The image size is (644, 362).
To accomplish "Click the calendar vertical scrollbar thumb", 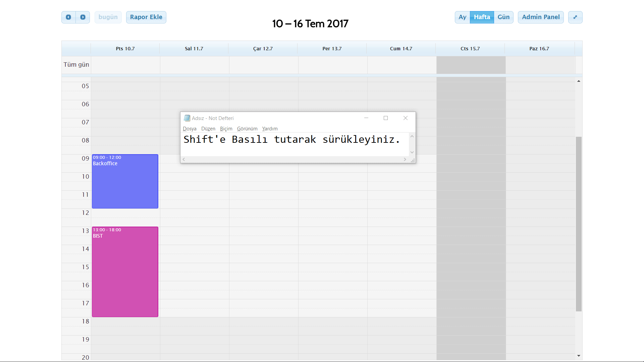I will (x=579, y=224).
